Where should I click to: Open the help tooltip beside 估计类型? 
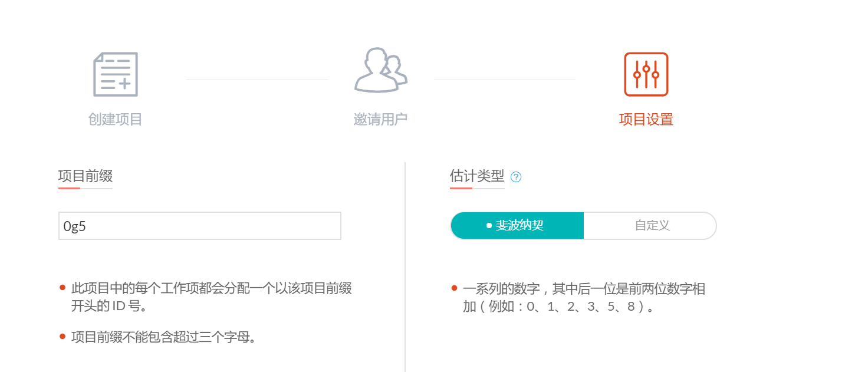click(x=516, y=177)
